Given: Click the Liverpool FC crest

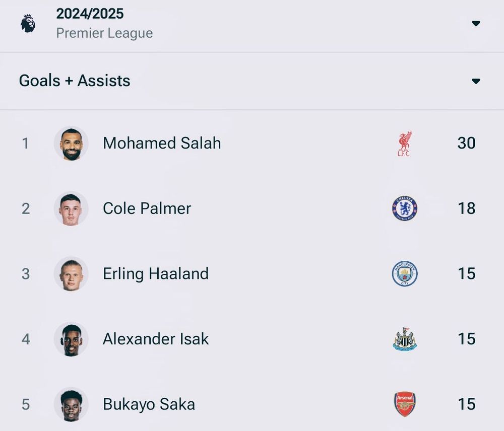Looking at the screenshot, I should click(404, 143).
